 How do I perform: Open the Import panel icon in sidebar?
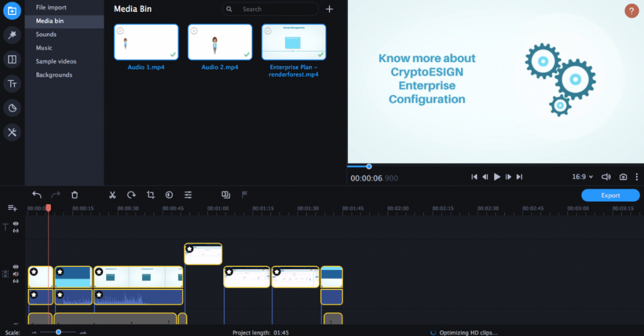point(12,11)
